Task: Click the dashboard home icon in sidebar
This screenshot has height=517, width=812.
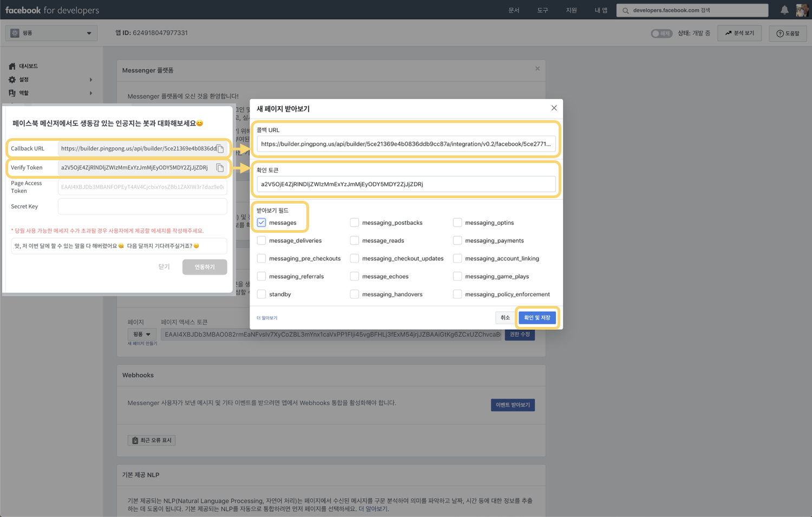Action: point(12,66)
